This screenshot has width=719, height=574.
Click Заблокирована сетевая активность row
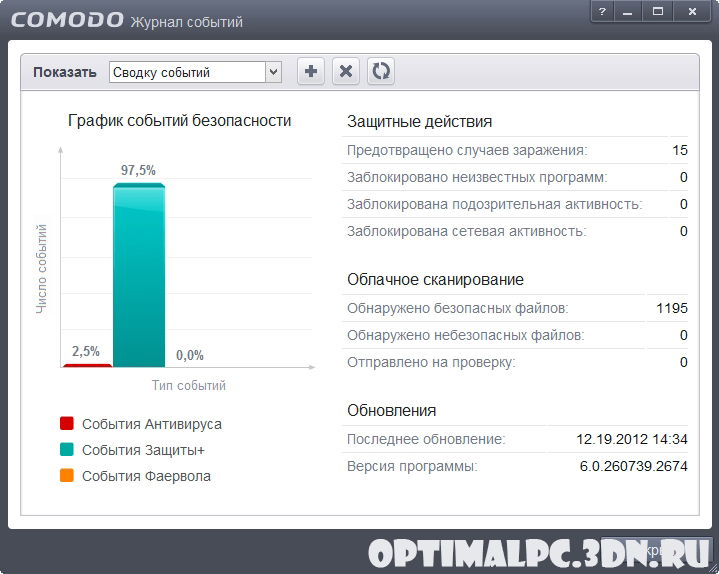point(515,231)
